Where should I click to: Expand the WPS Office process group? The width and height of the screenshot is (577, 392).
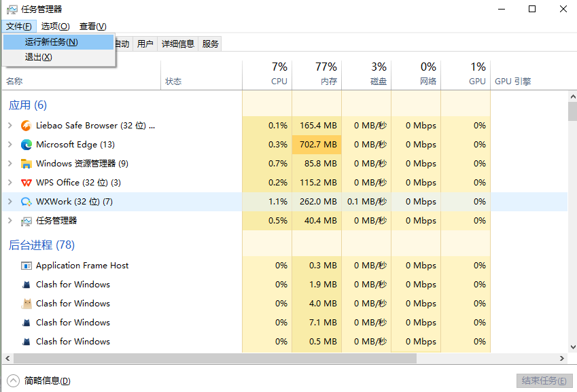(x=10, y=183)
